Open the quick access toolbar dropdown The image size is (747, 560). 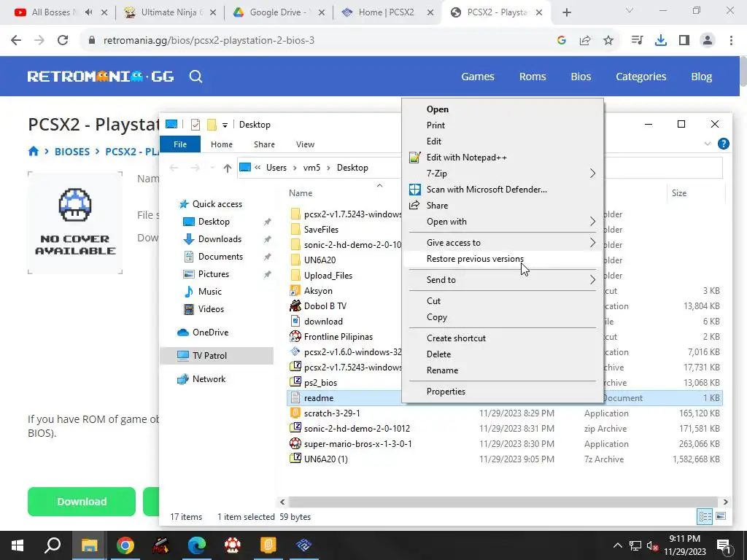225,125
